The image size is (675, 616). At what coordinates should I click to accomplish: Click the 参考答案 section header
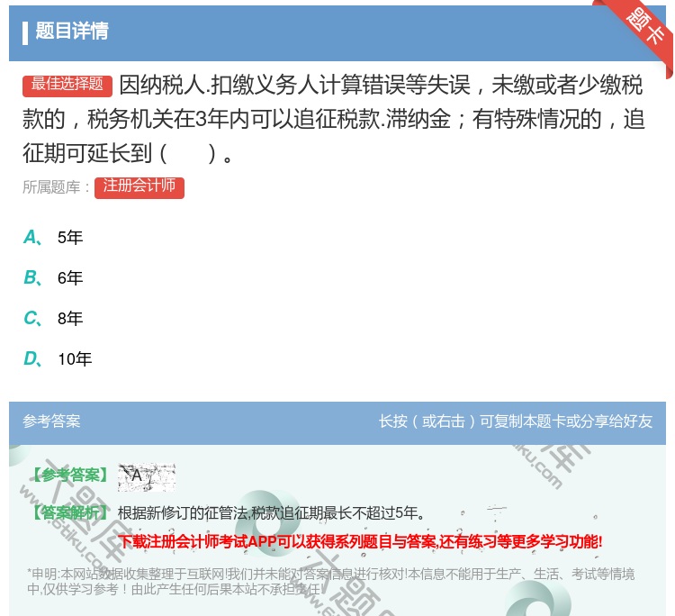pyautogui.click(x=51, y=421)
